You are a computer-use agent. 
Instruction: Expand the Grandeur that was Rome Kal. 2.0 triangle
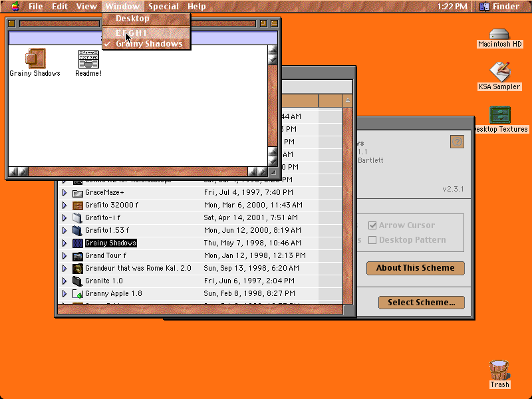(x=65, y=269)
